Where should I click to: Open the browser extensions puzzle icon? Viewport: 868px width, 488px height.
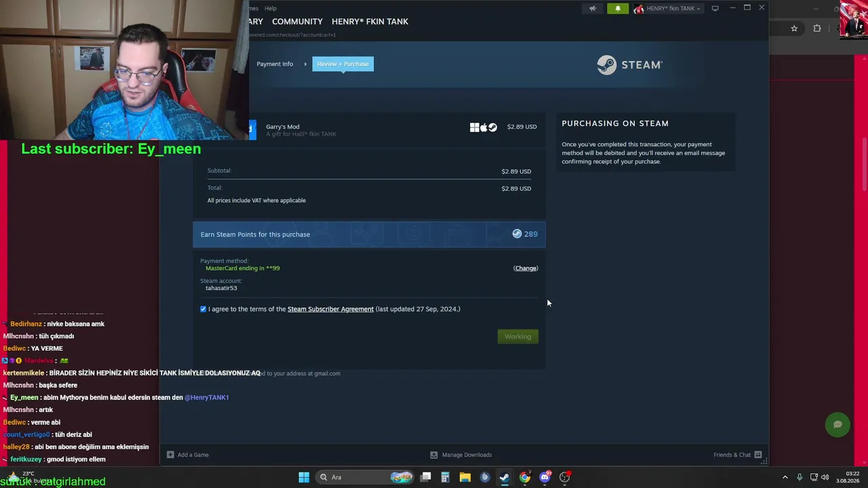click(816, 28)
